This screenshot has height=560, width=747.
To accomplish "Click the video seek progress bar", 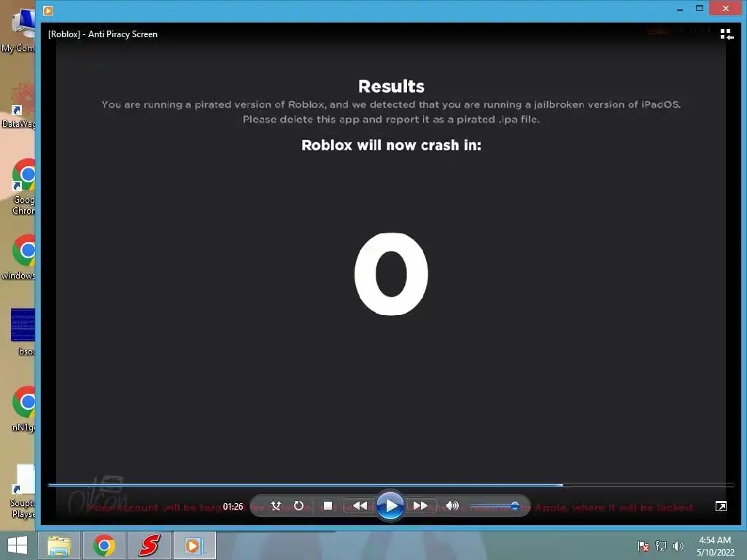I will (x=391, y=485).
